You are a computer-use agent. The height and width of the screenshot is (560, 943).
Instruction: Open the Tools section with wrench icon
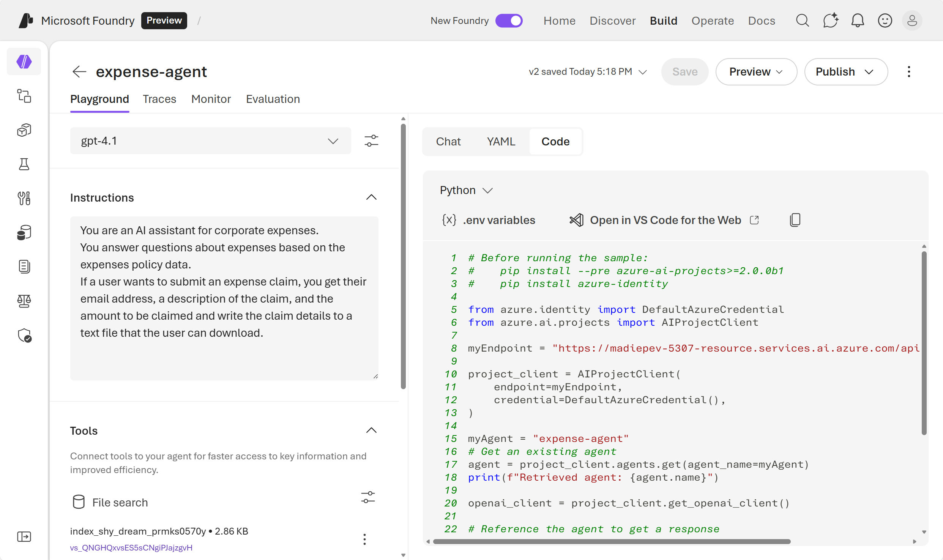point(24,198)
